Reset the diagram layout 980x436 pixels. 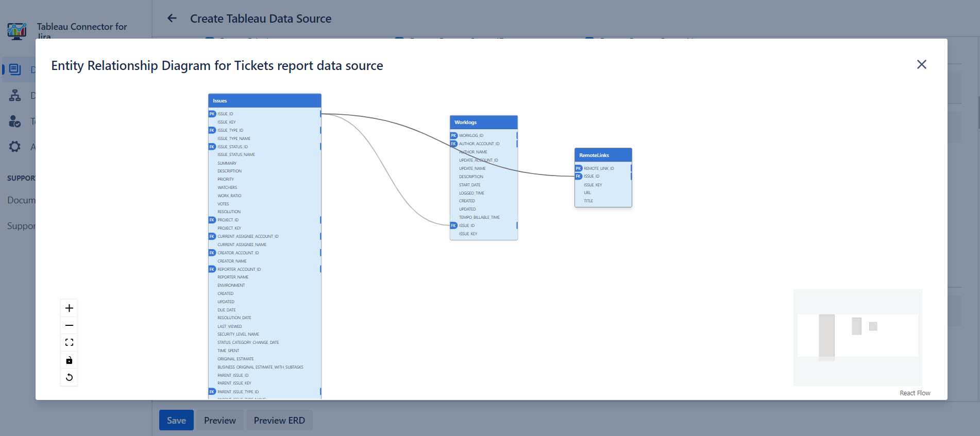click(x=69, y=377)
